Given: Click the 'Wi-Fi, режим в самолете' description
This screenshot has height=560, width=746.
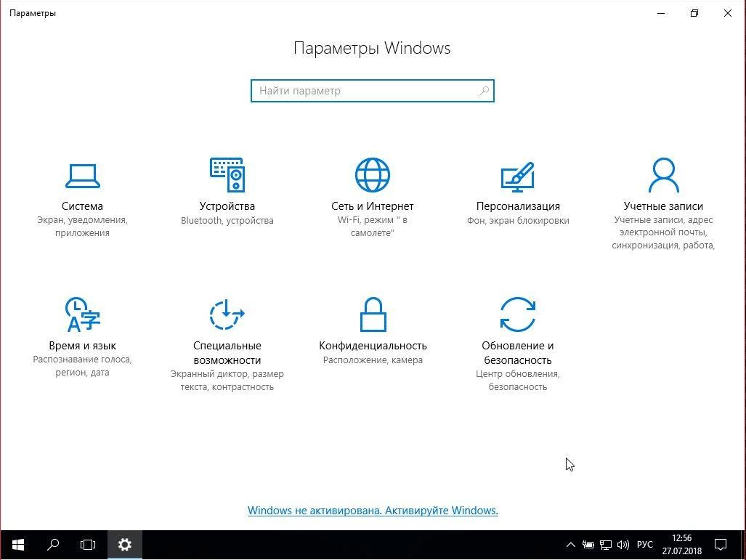Looking at the screenshot, I should pos(373,227).
